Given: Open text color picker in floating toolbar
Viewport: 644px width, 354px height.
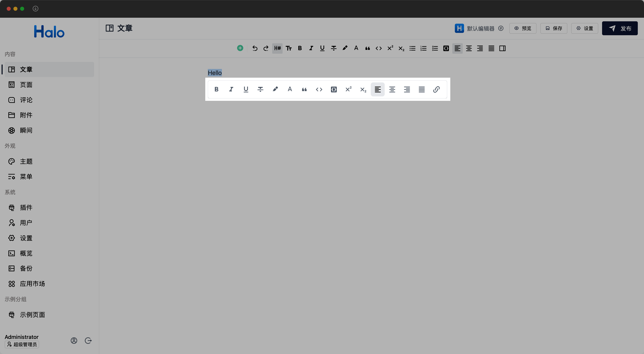Looking at the screenshot, I should (x=290, y=89).
